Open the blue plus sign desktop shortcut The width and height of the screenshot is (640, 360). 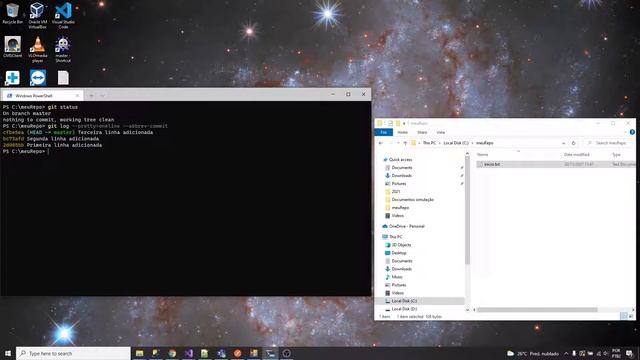pos(12,78)
